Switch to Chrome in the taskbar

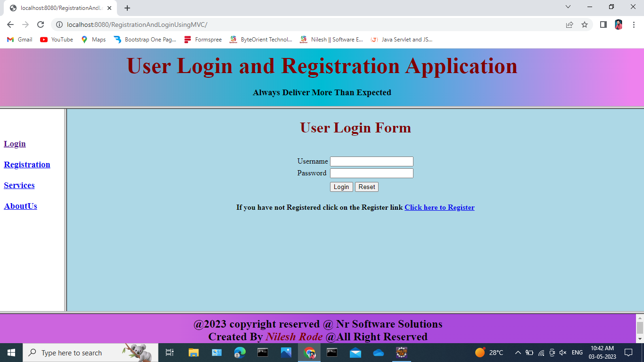coord(309,353)
